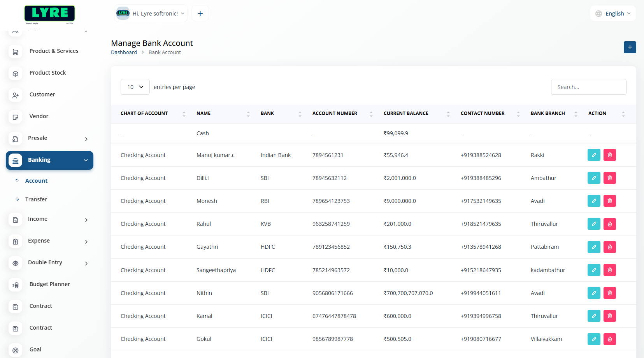The height and width of the screenshot is (358, 644).
Task: Click plus icon beside user profile
Action: (200, 14)
